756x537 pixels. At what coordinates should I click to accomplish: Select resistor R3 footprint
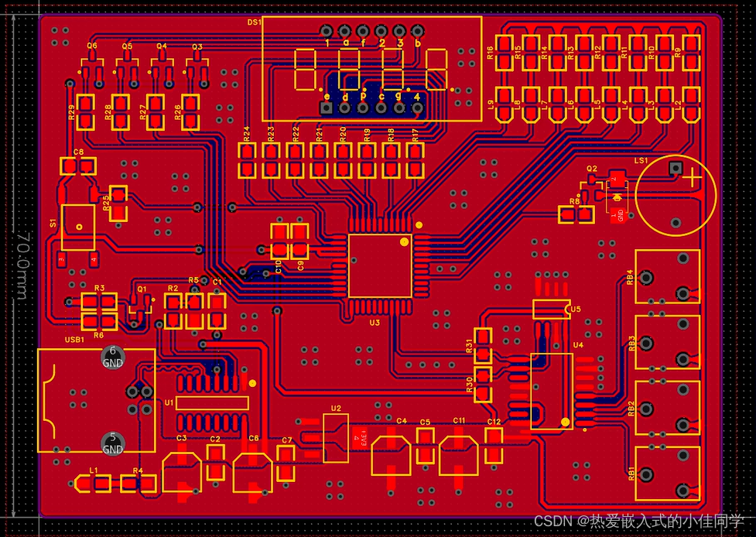tap(99, 303)
